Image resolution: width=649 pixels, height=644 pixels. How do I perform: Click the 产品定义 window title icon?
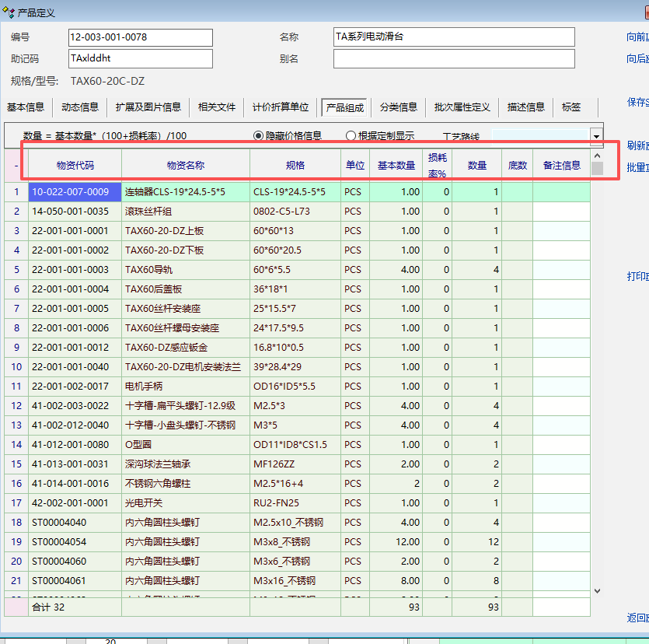(9, 11)
